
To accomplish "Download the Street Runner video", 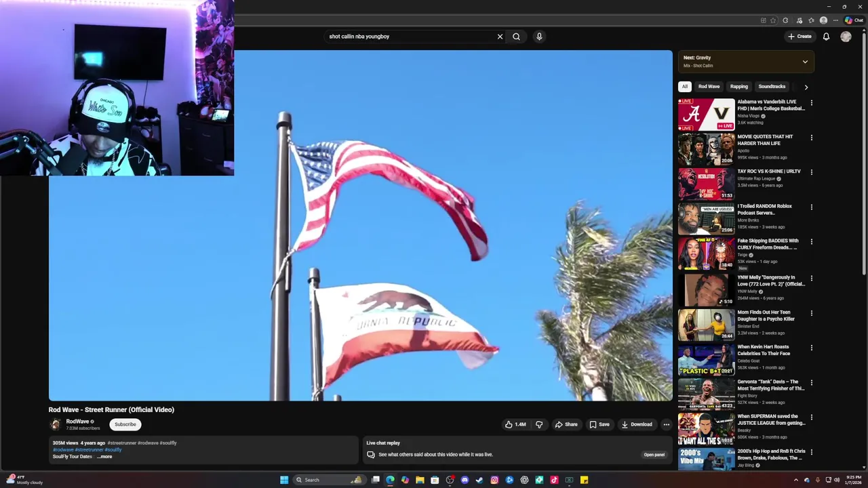I will (637, 424).
